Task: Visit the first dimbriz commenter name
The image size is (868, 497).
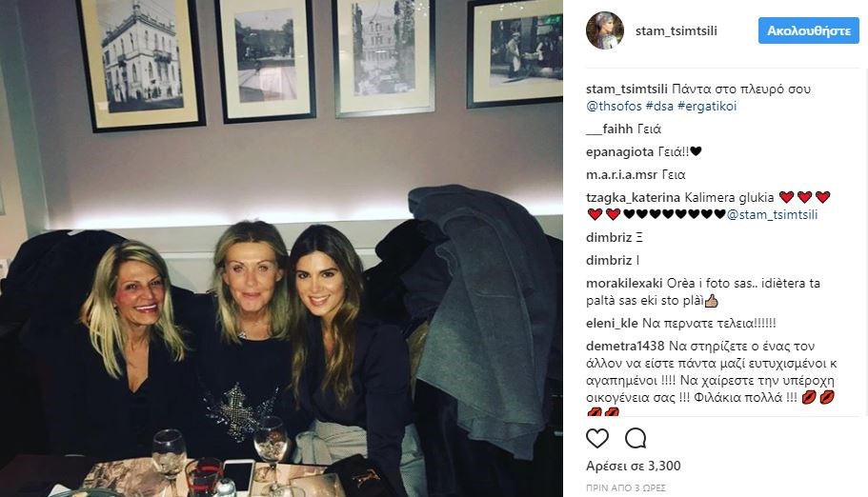Action: pos(609,237)
